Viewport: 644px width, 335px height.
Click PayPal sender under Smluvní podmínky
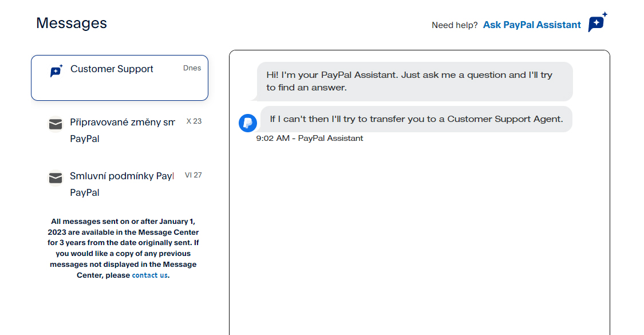[85, 193]
